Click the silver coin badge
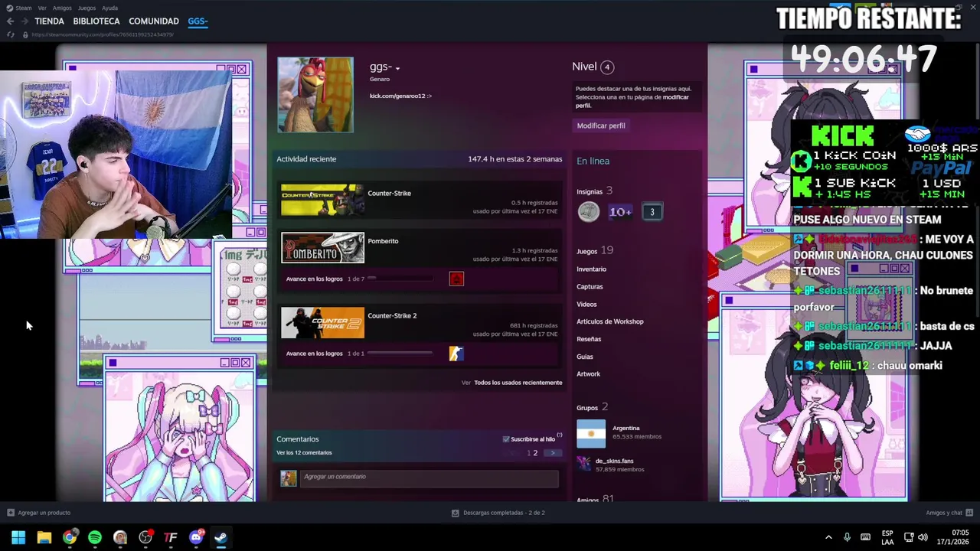The image size is (980, 551). (x=589, y=212)
